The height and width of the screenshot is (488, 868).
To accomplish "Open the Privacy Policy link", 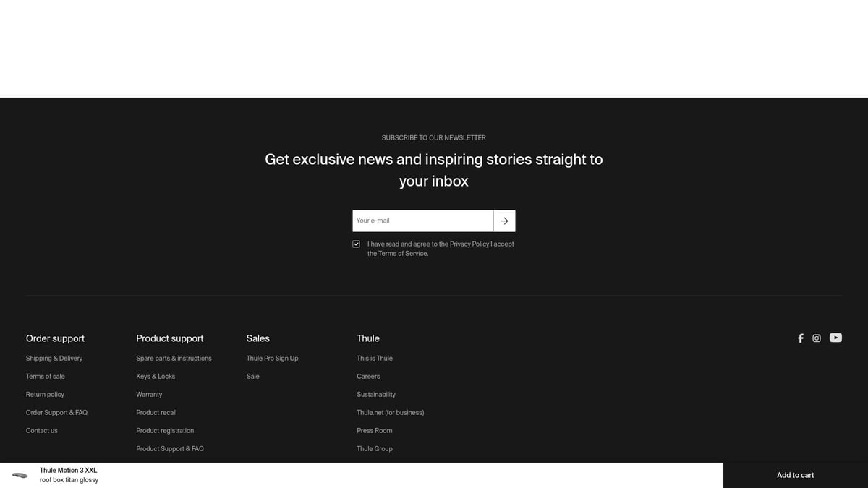I will [x=469, y=244].
